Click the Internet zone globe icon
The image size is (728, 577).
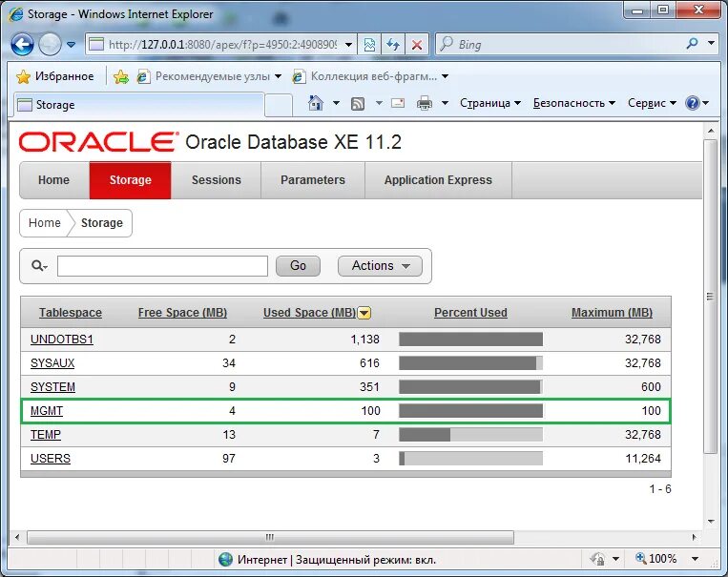[225, 560]
